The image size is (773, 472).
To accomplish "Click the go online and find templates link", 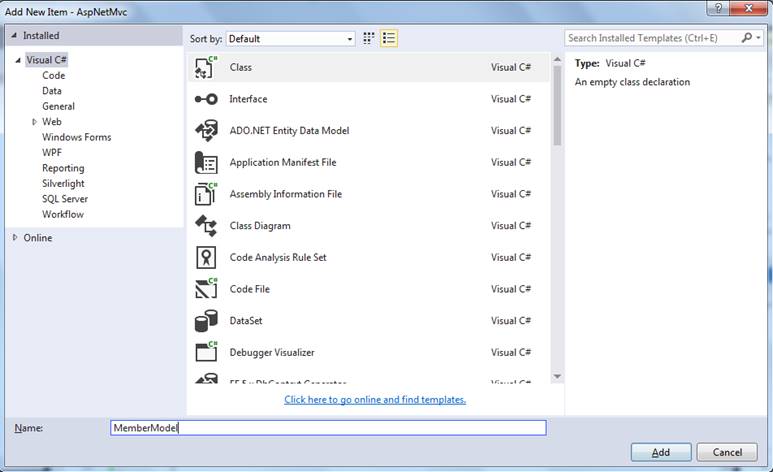I will click(x=375, y=400).
